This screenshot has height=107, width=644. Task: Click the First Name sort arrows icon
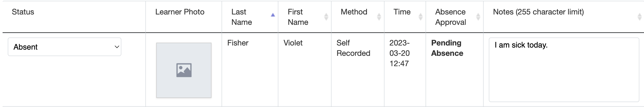[326, 17]
